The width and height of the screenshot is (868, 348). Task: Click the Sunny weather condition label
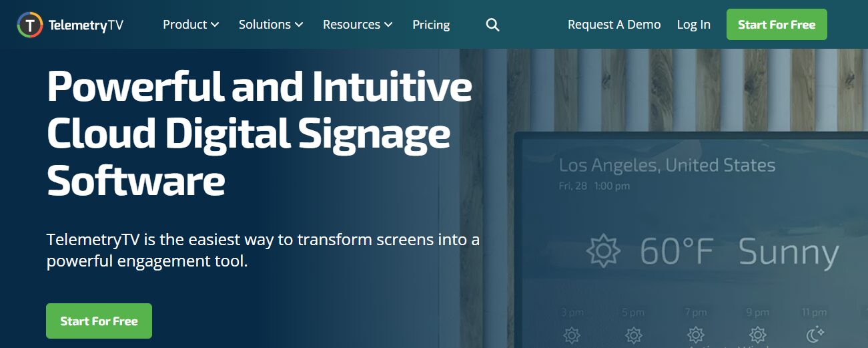coord(788,252)
